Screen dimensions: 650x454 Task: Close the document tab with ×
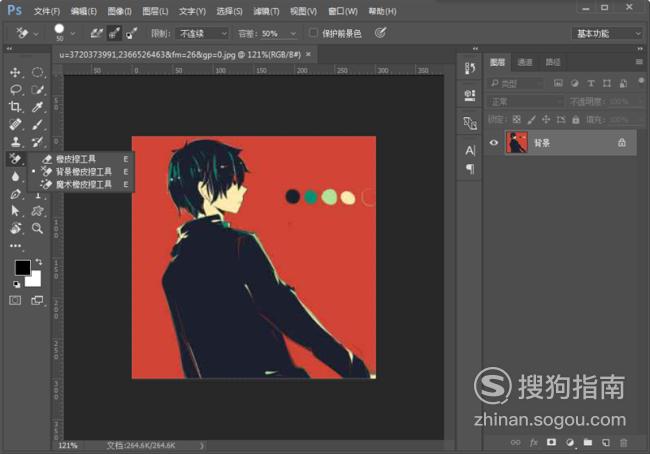tap(308, 54)
